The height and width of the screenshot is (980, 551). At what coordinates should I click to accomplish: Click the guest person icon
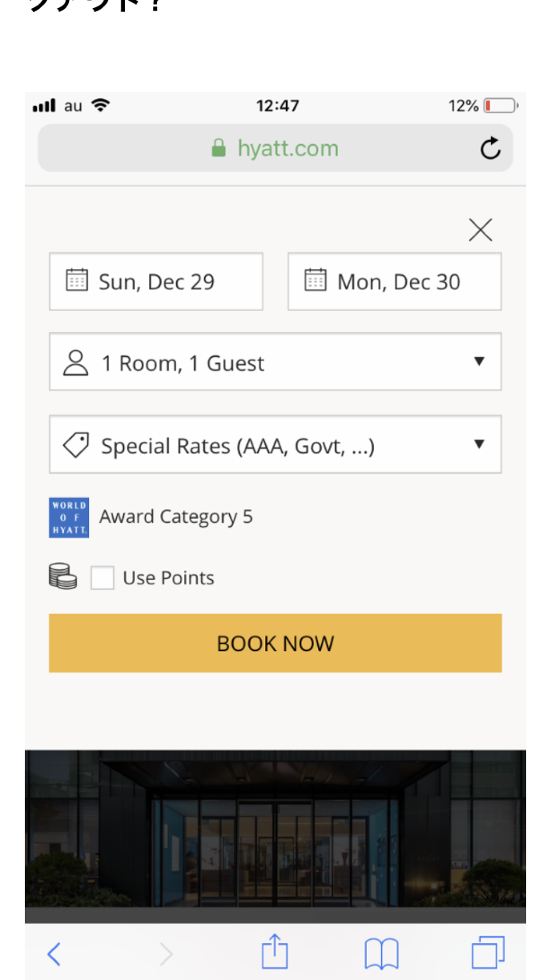[75, 363]
